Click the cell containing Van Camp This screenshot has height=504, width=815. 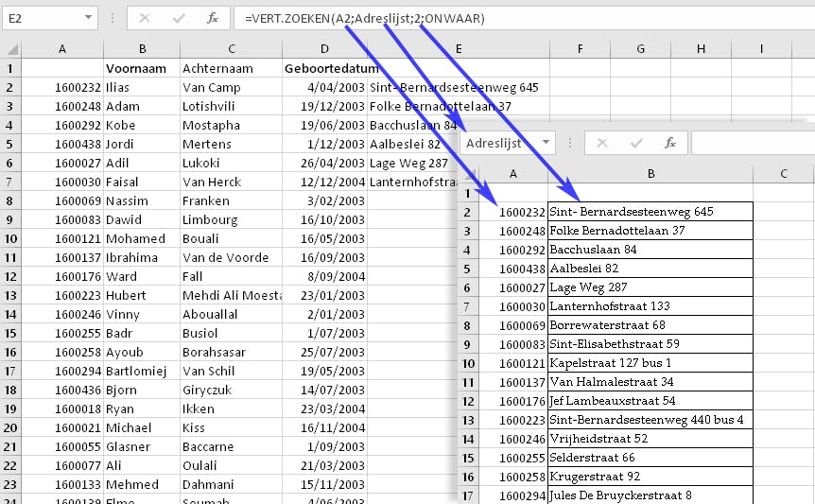click(232, 87)
